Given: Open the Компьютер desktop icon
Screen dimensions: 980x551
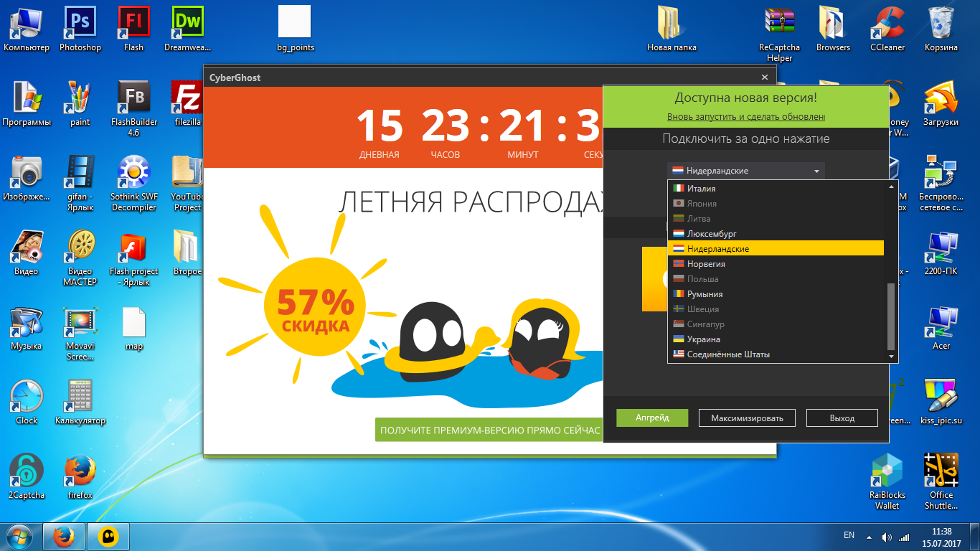Looking at the screenshot, I should (27, 29).
